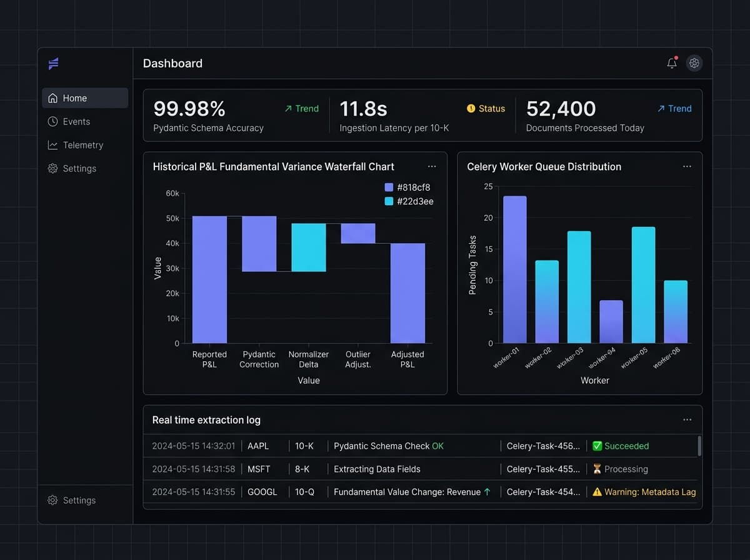Click the Fundamental Value Change: Revenue message
The image size is (750, 560).
[x=407, y=492]
